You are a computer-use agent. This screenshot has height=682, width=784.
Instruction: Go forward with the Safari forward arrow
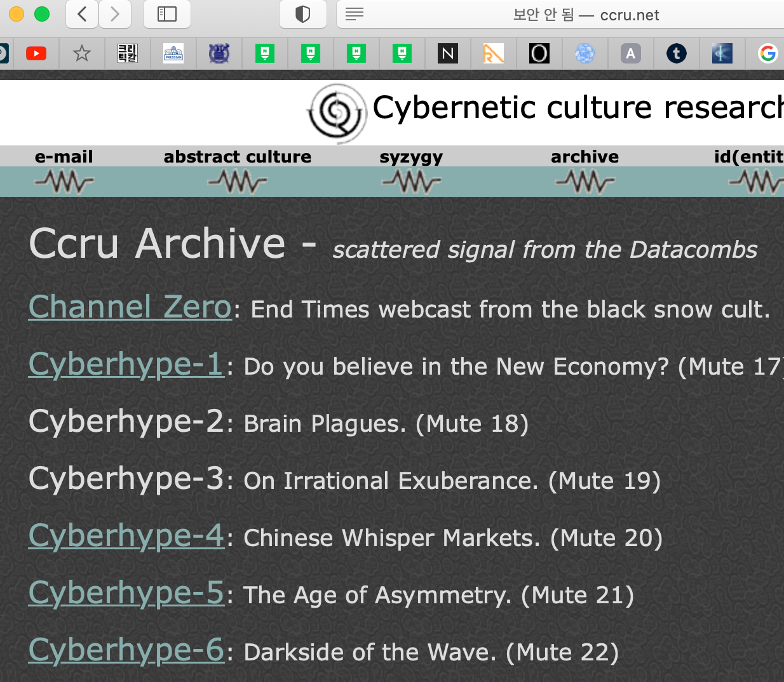[x=114, y=14]
